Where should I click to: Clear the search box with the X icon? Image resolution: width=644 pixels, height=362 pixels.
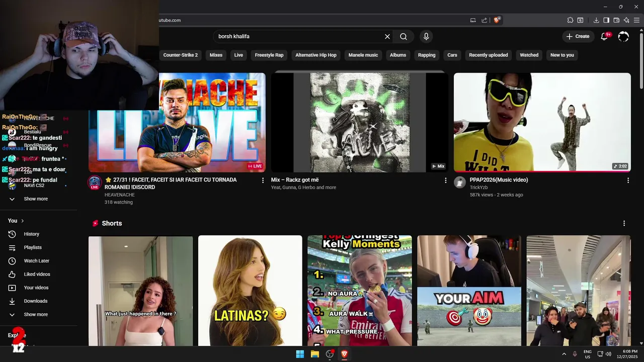click(387, 36)
